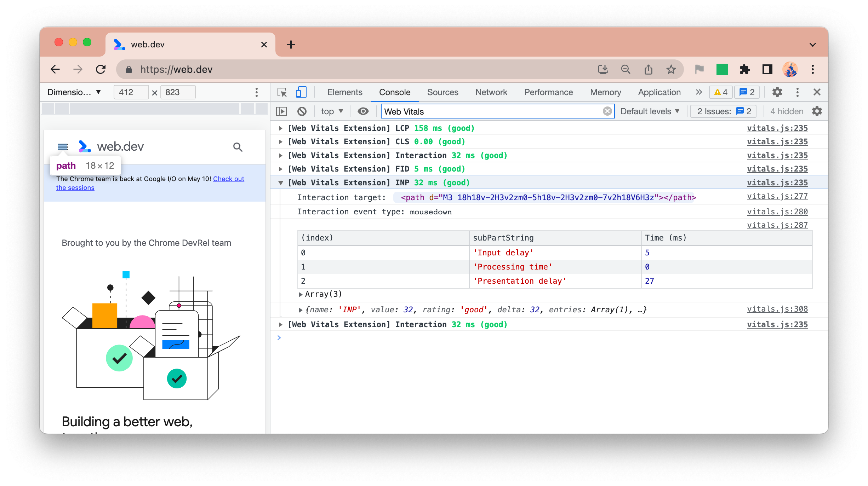Expand the INP 32 ms entry
This screenshot has width=868, height=486.
point(281,182)
